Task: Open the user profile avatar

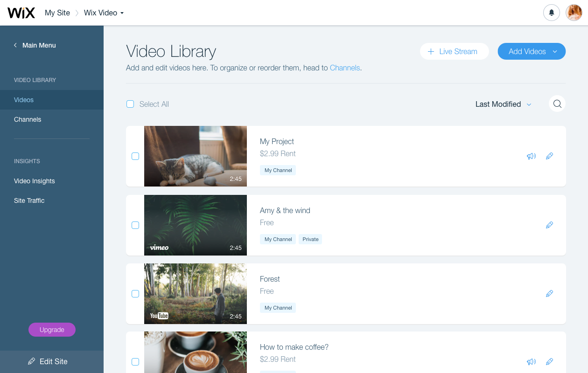Action: (x=574, y=13)
